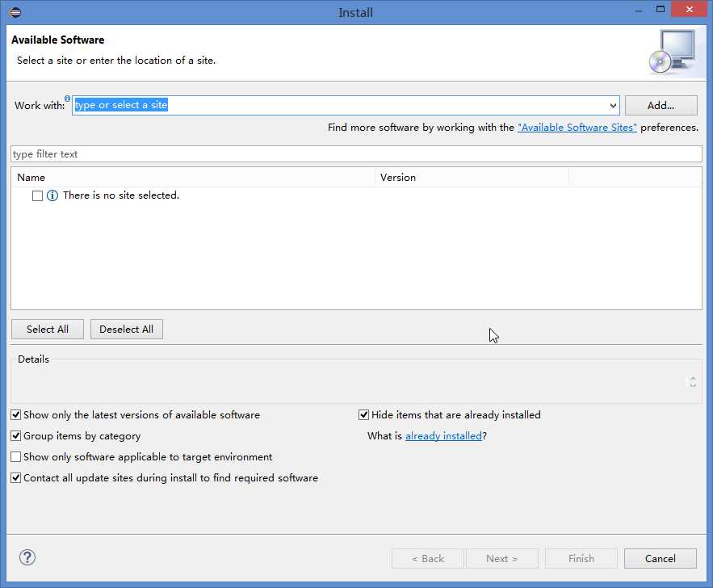Tick the checkbox next to "There is no site selected"
Screen dimensions: 713x588
pyautogui.click(x=37, y=195)
